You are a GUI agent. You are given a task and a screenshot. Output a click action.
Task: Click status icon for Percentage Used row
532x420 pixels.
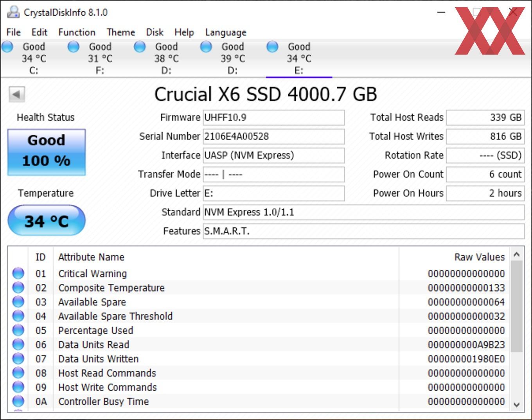pos(18,330)
